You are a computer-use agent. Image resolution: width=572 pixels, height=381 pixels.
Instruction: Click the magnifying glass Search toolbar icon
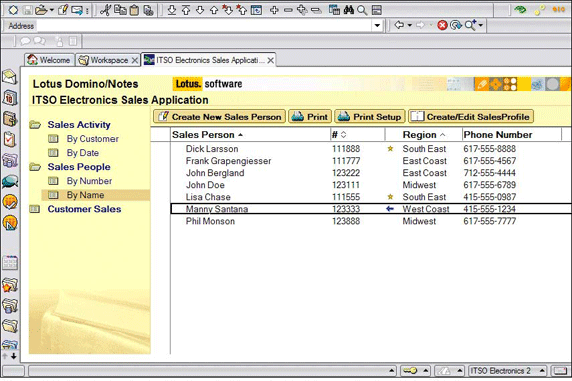pyautogui.click(x=362, y=10)
